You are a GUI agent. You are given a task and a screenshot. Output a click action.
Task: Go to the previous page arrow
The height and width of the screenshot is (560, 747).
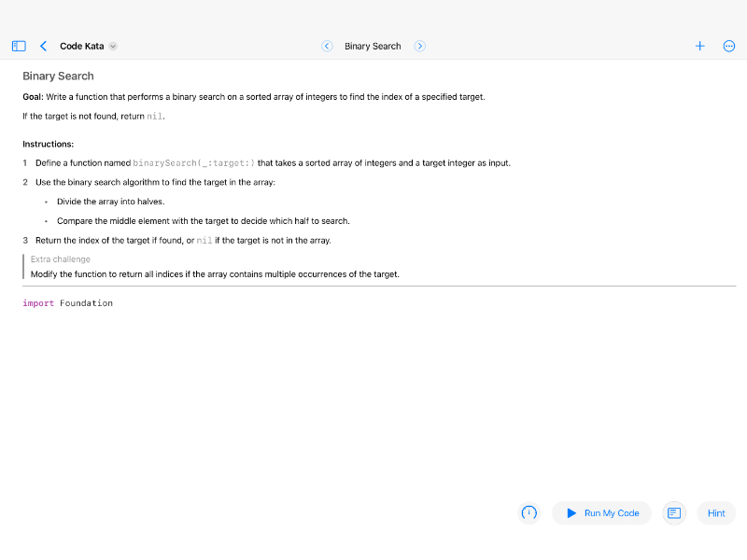327,46
